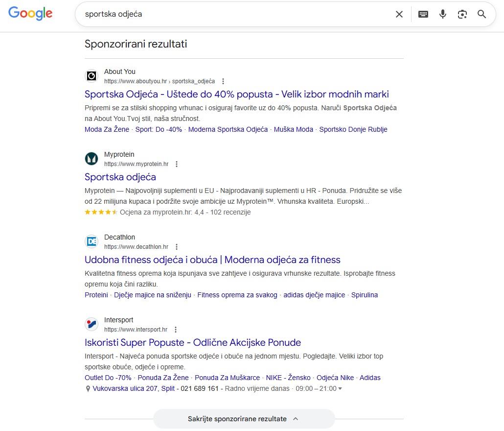This screenshot has height=431, width=504.
Task: Click the Decathlon favicon
Action: point(92,241)
